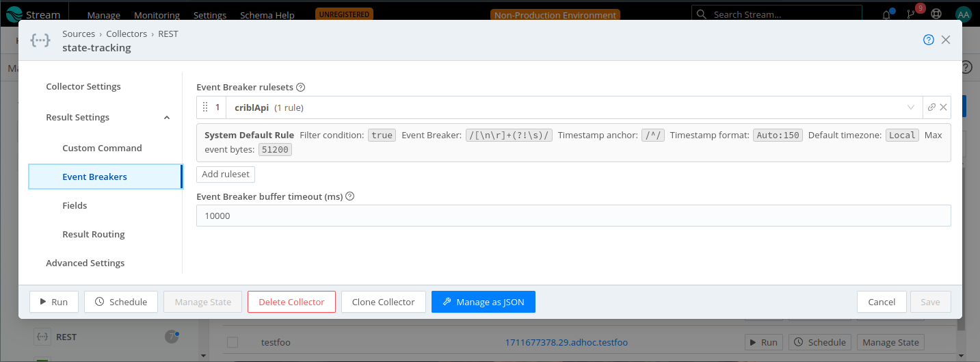
Task: Open the criblApi ruleset link icon
Action: pyautogui.click(x=931, y=107)
